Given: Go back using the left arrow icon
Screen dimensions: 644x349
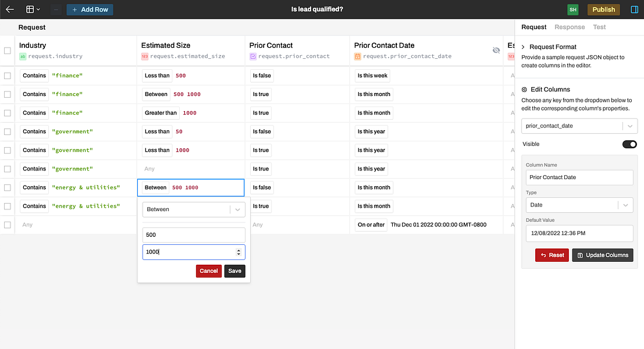Looking at the screenshot, I should point(10,9).
